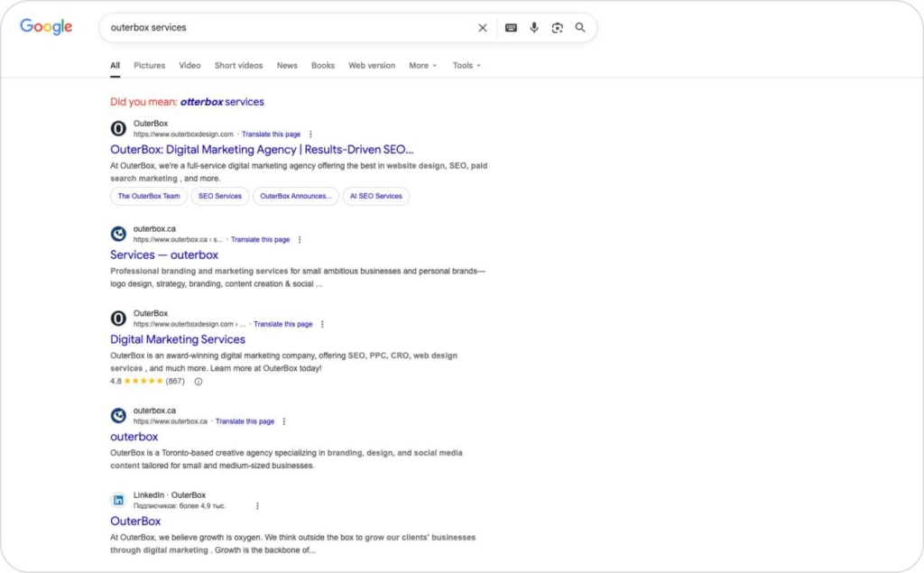Click the info icon beside the 4.8 rating
The width and height of the screenshot is (924, 573).
(198, 382)
